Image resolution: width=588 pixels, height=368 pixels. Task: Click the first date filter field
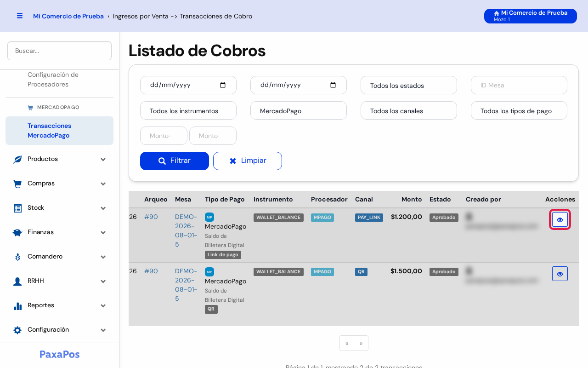tap(188, 85)
